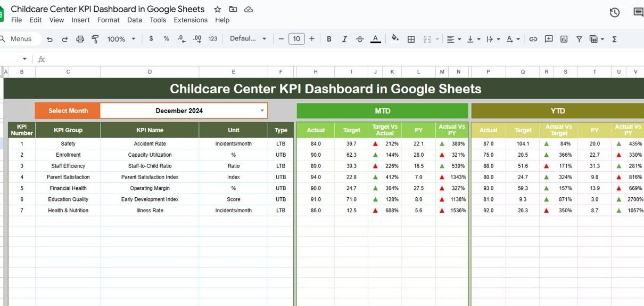Image resolution: width=644 pixels, height=306 pixels.
Task: Expand the 100% zoom dropdown
Action: [x=121, y=39]
